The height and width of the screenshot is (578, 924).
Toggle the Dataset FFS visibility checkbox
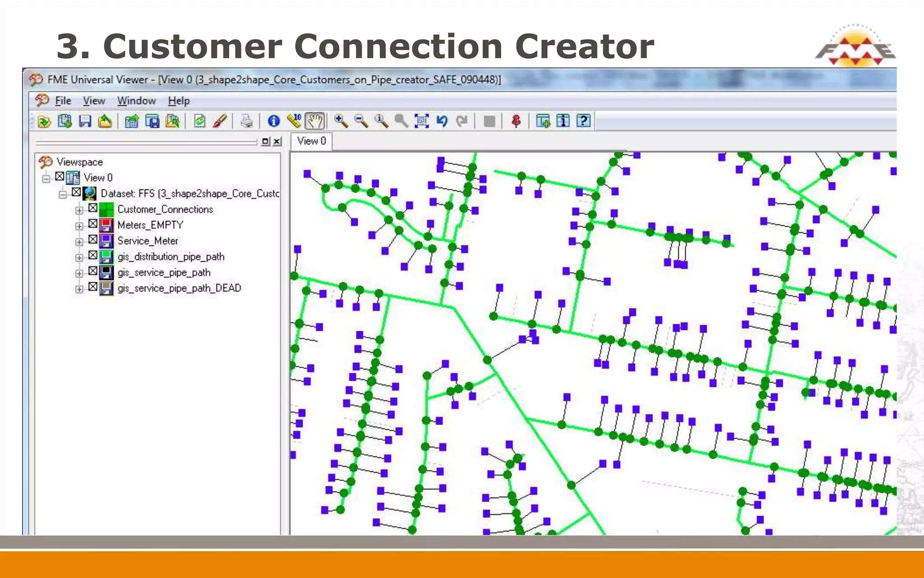(x=76, y=192)
